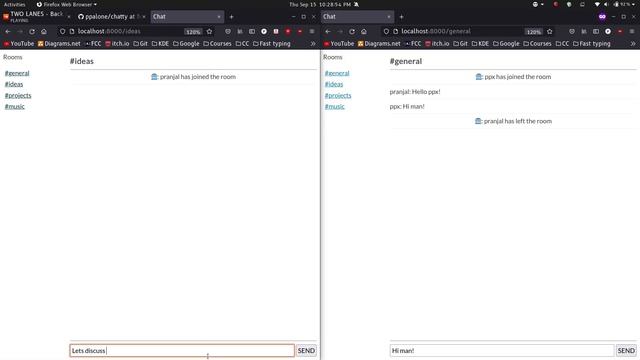Expand Google bookmark folder in right window
The height and width of the screenshot is (360, 640).
pos(506,44)
